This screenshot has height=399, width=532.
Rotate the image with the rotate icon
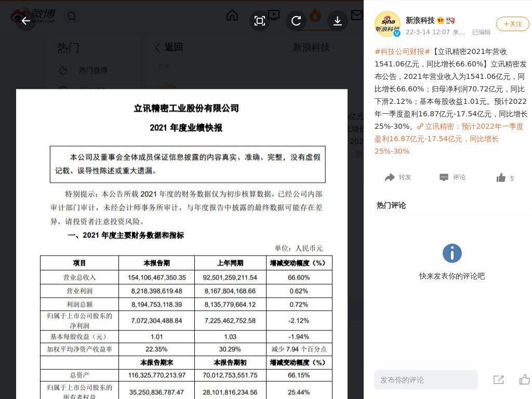click(296, 21)
